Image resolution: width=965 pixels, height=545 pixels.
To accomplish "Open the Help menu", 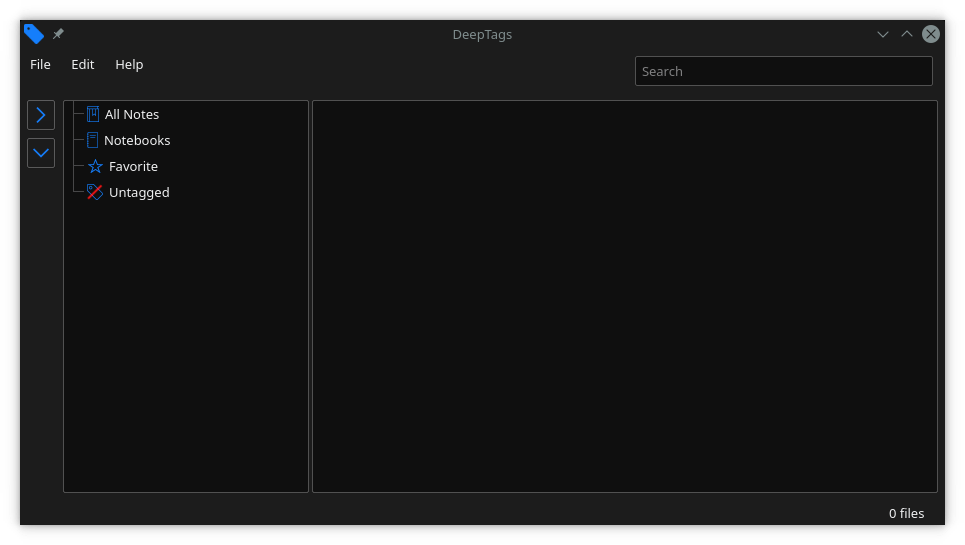I will click(x=129, y=65).
